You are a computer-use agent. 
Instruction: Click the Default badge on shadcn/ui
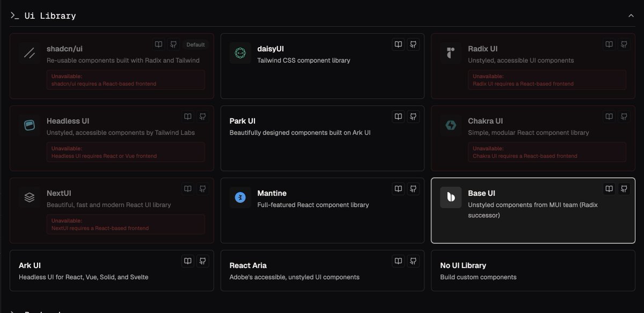pos(195,44)
